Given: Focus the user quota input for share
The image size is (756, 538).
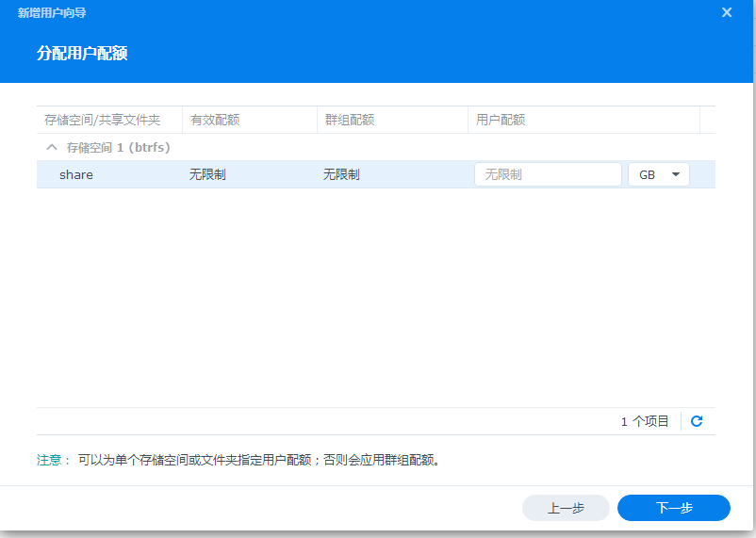Looking at the screenshot, I should 548,174.
